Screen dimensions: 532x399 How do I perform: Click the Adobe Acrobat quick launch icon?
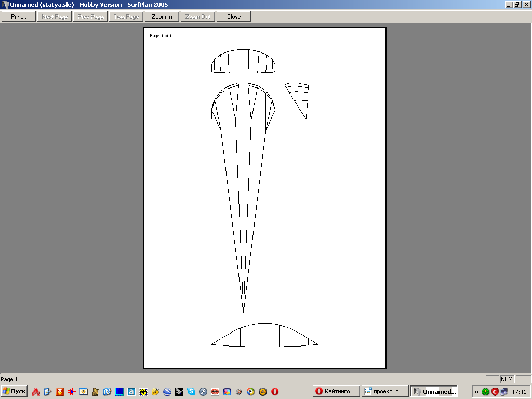pyautogui.click(x=36, y=392)
